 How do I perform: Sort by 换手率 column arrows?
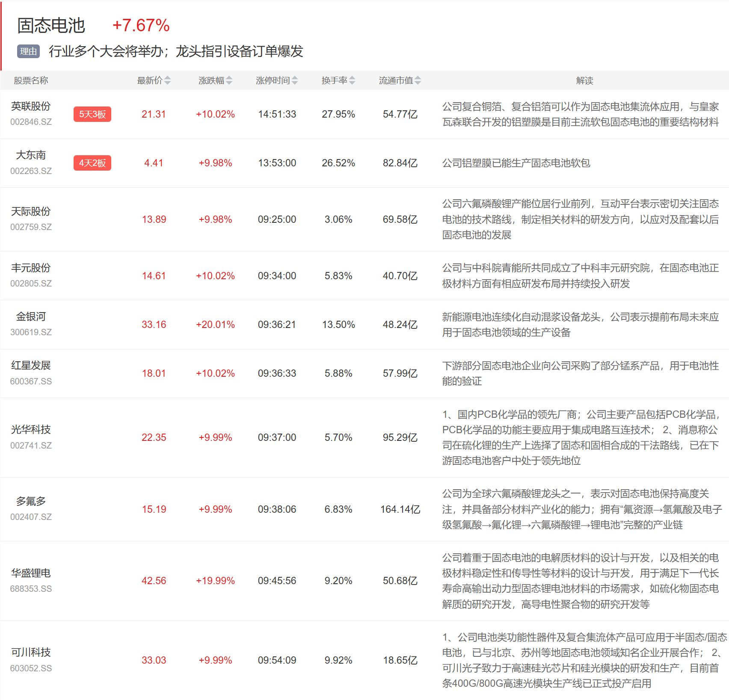(x=352, y=80)
